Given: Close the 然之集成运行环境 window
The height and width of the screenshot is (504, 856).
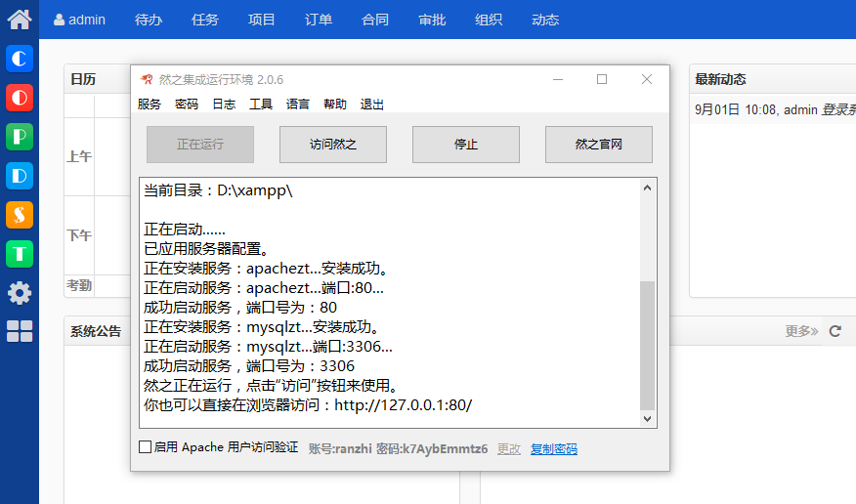Looking at the screenshot, I should (647, 80).
